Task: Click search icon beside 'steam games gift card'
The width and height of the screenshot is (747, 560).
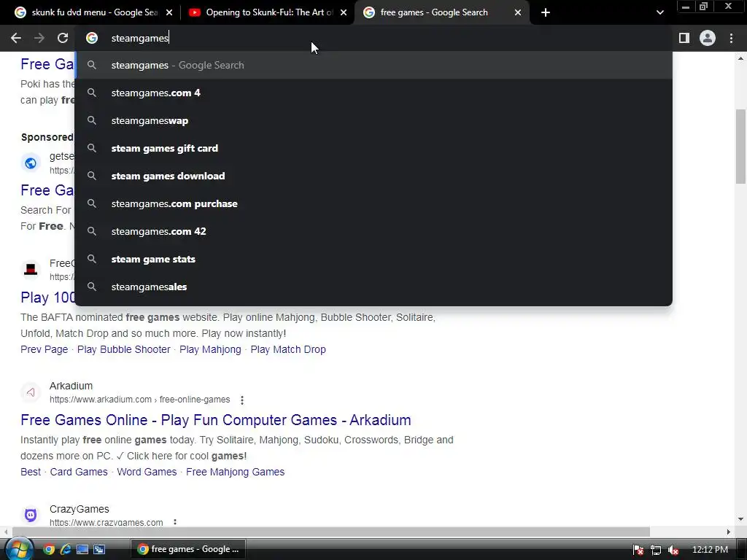Action: [x=92, y=148]
